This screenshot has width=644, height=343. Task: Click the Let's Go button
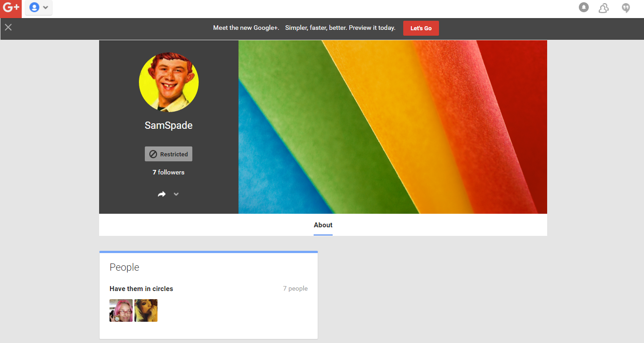click(x=421, y=28)
